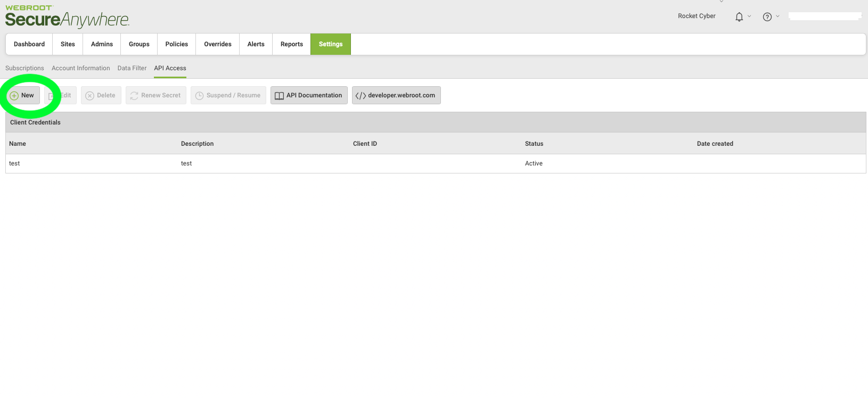Expand the notifications dropdown chevron

(x=749, y=16)
